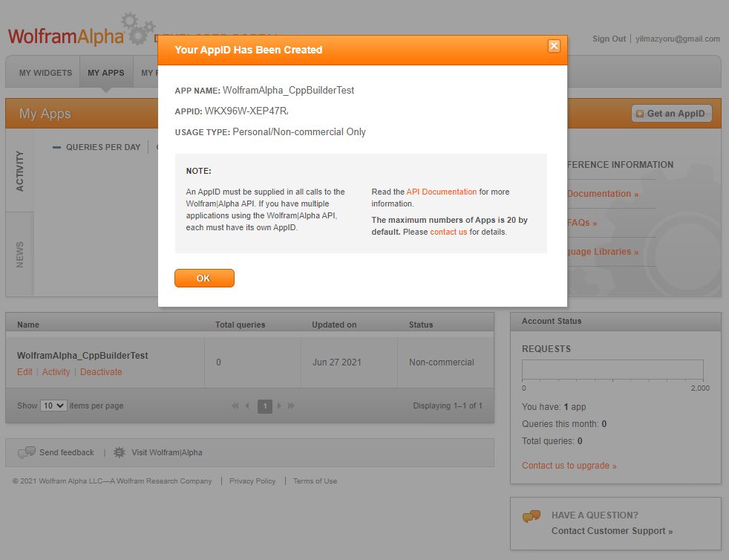
Task: Select the AppID value WKX96W-XEP47R
Action: 246,111
